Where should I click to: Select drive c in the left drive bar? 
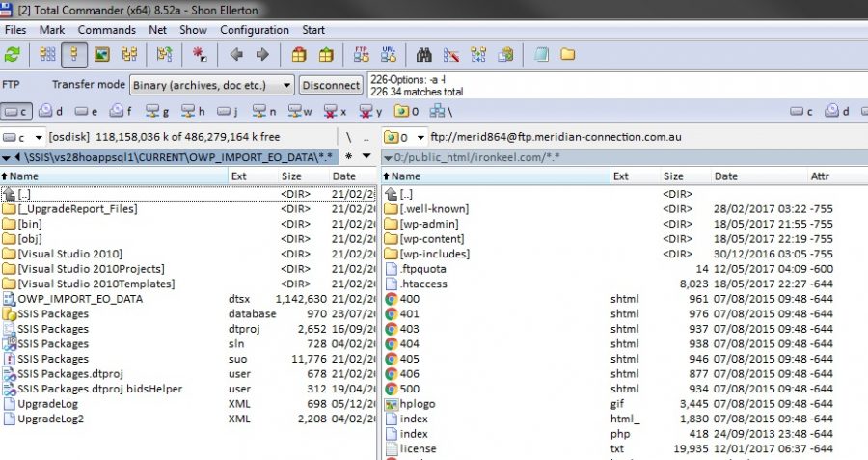click(16, 111)
